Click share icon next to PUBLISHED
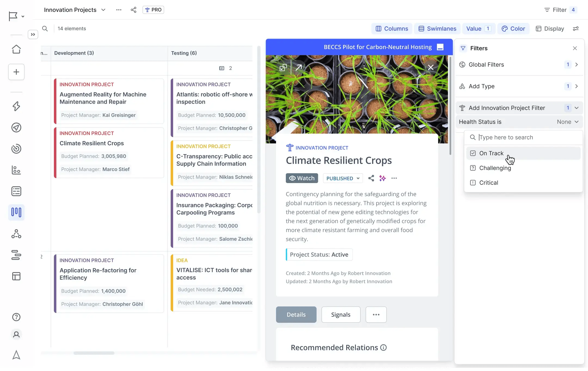This screenshot has width=588, height=371. [371, 178]
